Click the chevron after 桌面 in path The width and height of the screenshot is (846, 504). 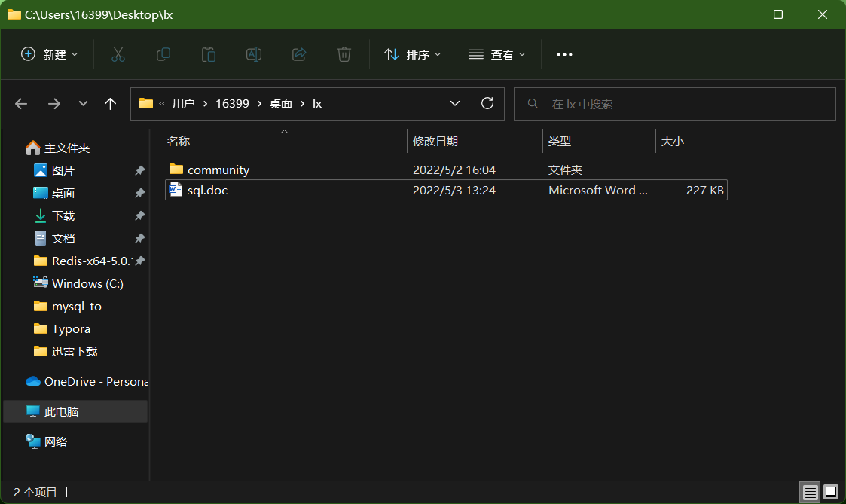click(302, 104)
